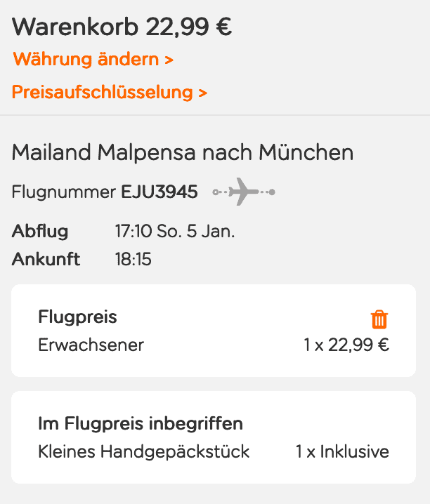Image resolution: width=430 pixels, height=504 pixels.
Task: Click the arrow after Preisaufschlüsselung
Action: tap(202, 93)
